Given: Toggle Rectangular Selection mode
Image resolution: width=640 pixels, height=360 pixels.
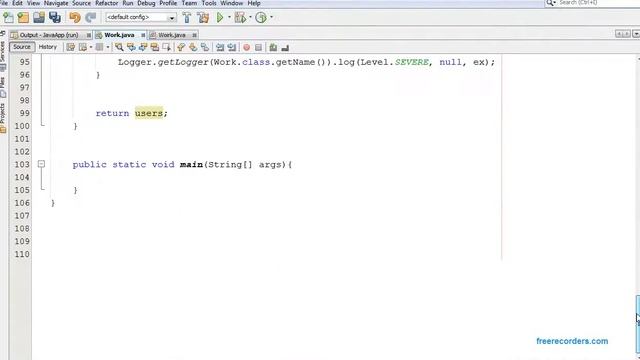Looking at the screenshot, I should (167, 47).
